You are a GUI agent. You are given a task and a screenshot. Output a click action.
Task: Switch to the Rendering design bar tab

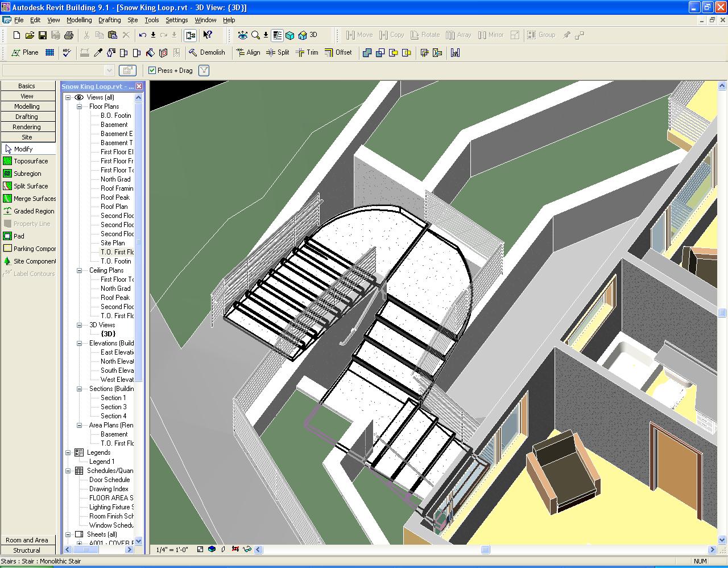click(x=27, y=127)
